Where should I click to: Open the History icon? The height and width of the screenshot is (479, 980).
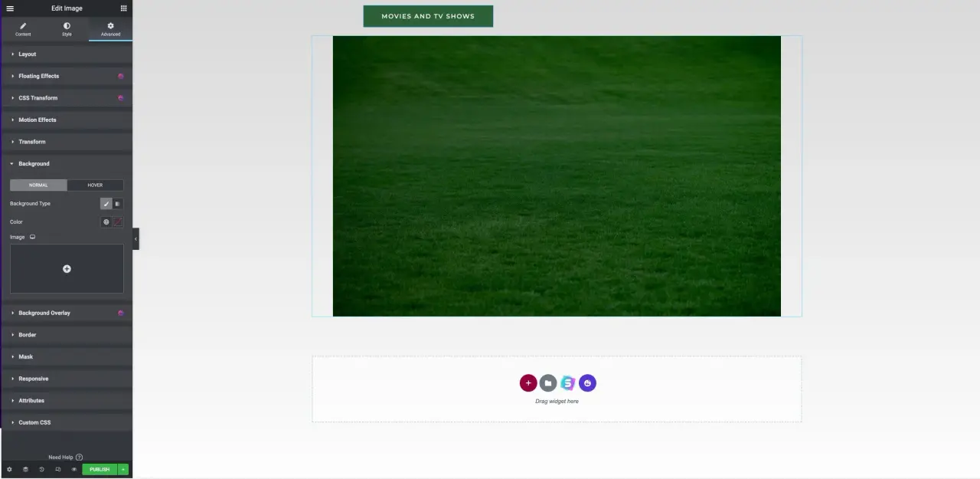[x=41, y=469]
